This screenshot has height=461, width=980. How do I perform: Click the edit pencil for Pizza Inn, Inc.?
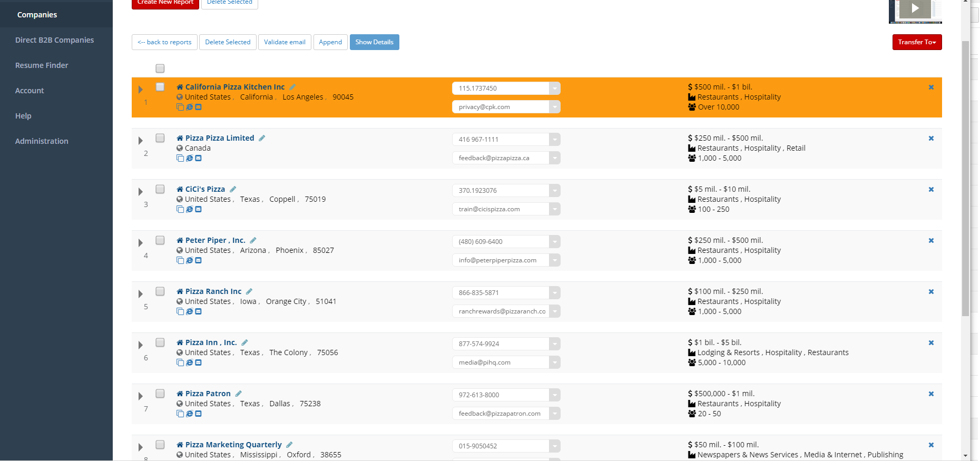[x=244, y=342]
